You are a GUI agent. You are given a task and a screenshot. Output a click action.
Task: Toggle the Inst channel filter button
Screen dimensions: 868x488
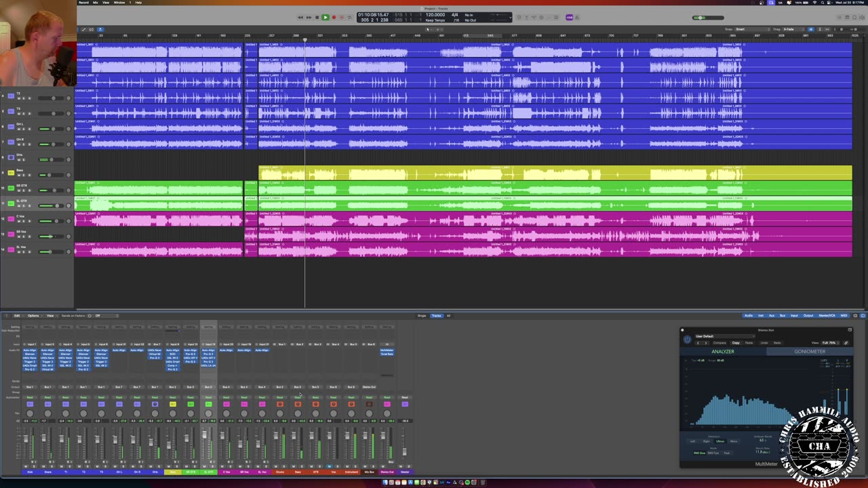point(761,316)
